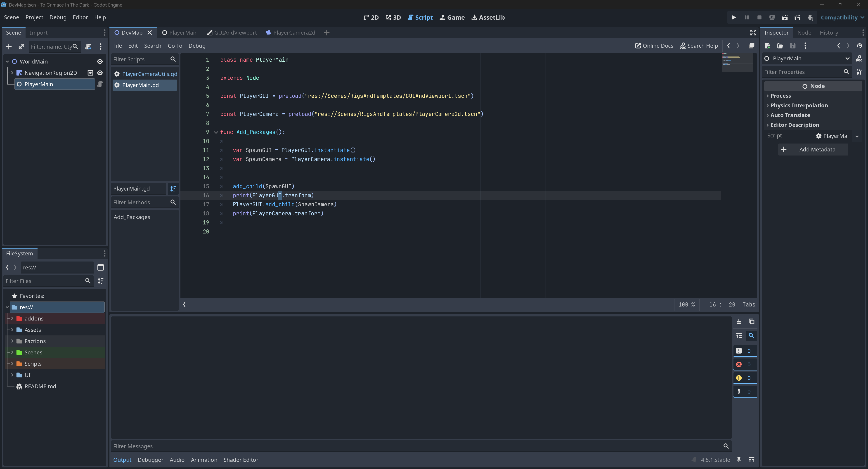Click the add child node plus icon
Image resolution: width=868 pixels, height=469 pixels.
pos(9,47)
